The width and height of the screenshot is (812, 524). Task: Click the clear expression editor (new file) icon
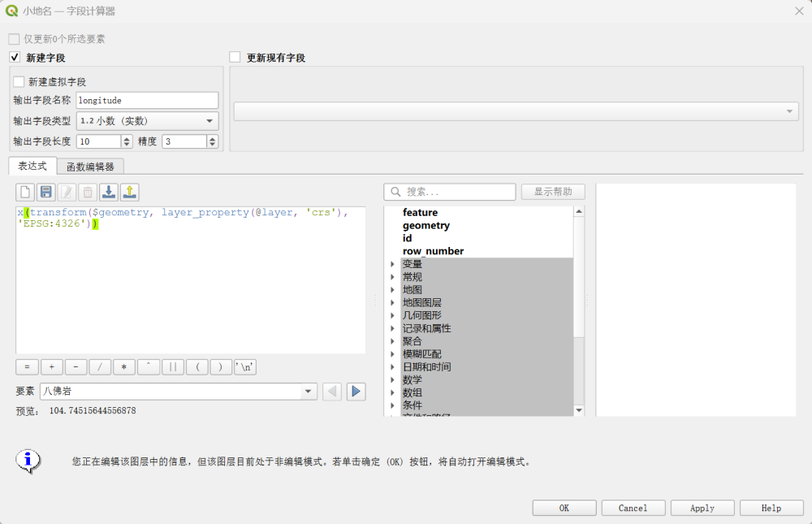point(25,192)
